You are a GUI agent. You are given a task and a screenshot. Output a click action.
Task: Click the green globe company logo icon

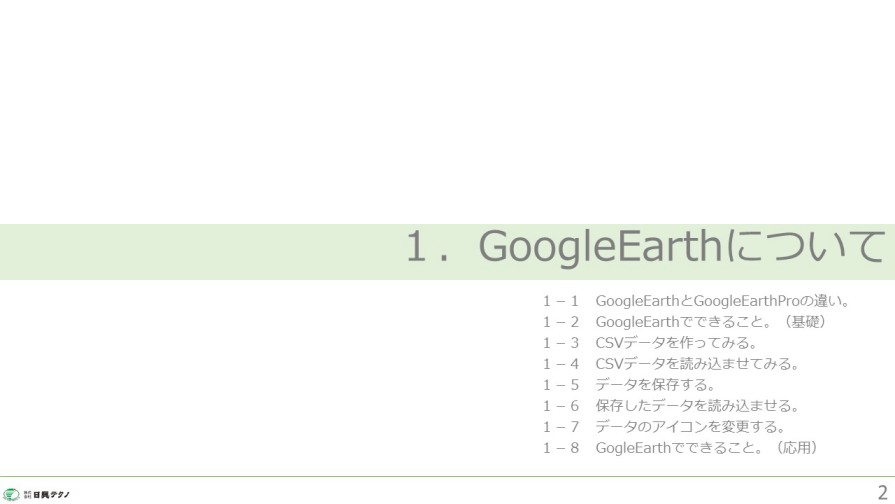pyautogui.click(x=11, y=494)
